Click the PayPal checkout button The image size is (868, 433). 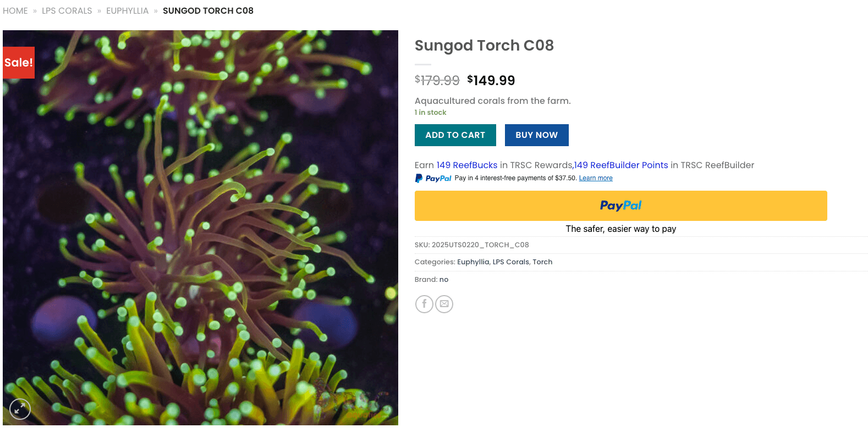[620, 206]
